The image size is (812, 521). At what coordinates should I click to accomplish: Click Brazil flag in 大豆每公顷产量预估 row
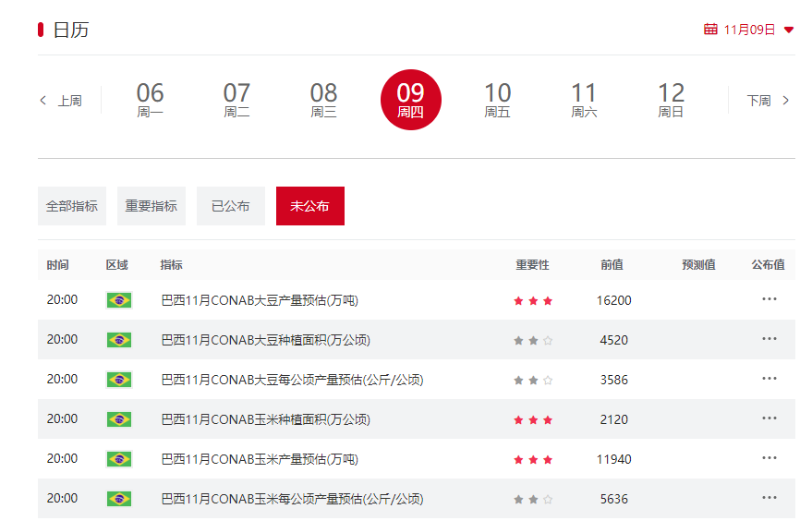coord(119,381)
